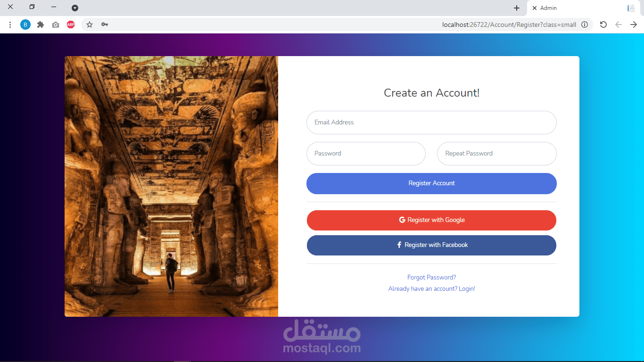Click into the Password field
The width and height of the screenshot is (644, 362).
point(366,154)
